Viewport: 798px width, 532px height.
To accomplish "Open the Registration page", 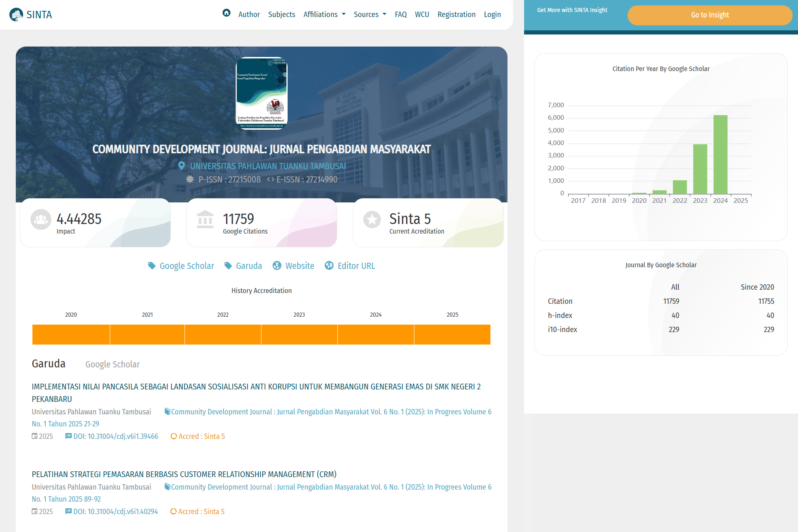I will pyautogui.click(x=456, y=15).
